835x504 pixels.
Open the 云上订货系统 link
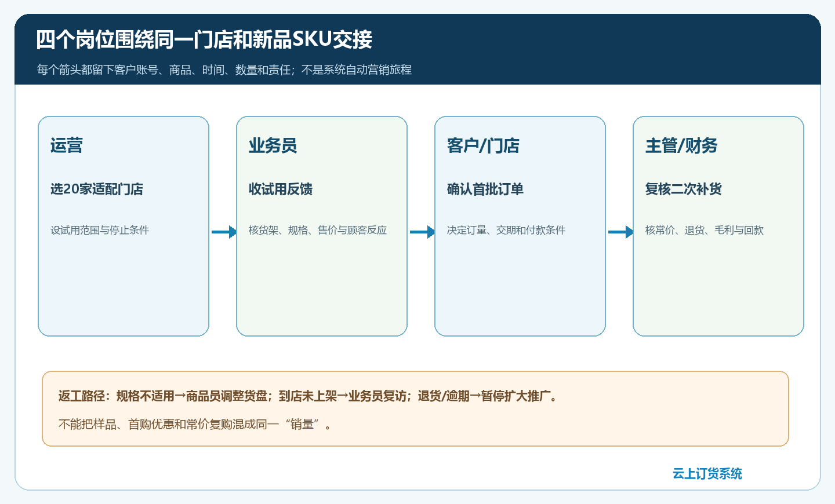point(707,473)
